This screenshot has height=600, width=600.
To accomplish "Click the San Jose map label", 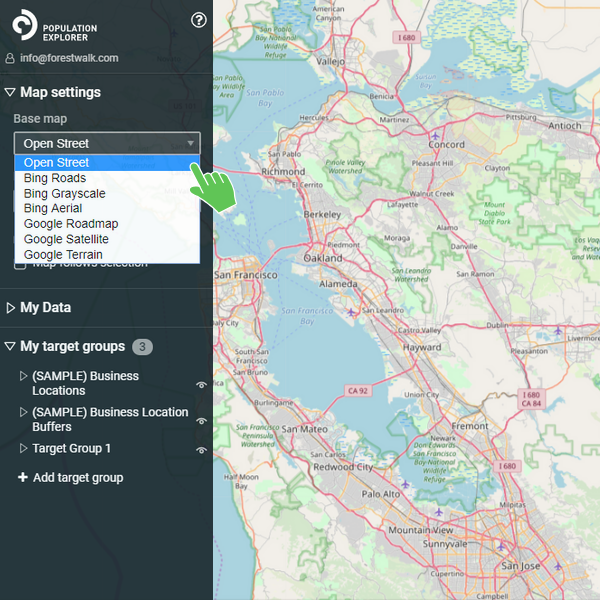I will tap(521, 566).
